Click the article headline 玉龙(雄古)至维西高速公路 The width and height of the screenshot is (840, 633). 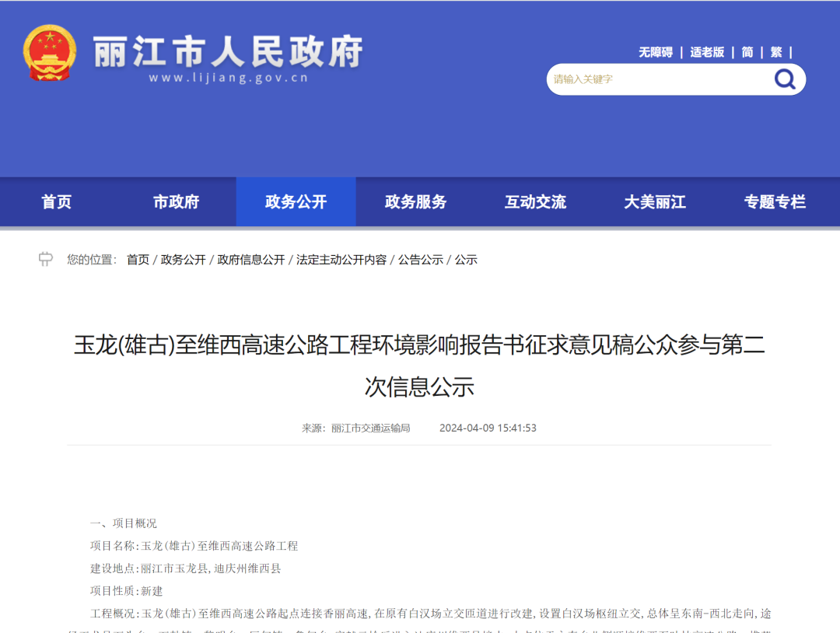[x=419, y=365]
